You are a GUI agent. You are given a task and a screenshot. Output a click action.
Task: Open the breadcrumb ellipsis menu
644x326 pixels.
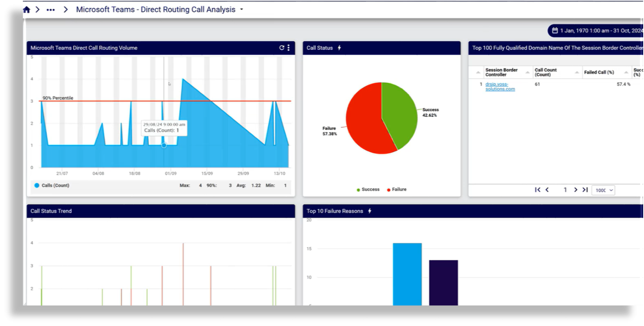point(50,10)
